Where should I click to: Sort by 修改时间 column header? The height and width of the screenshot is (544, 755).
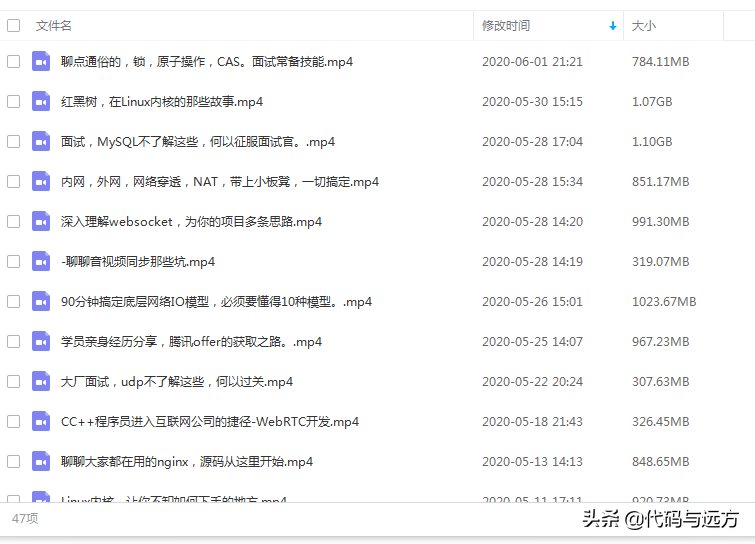506,26
